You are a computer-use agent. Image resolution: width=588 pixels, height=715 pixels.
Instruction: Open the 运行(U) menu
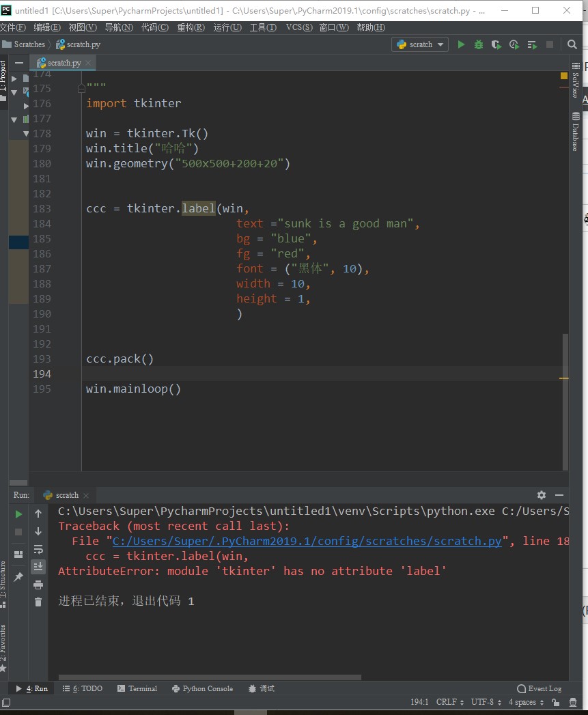[x=227, y=27]
